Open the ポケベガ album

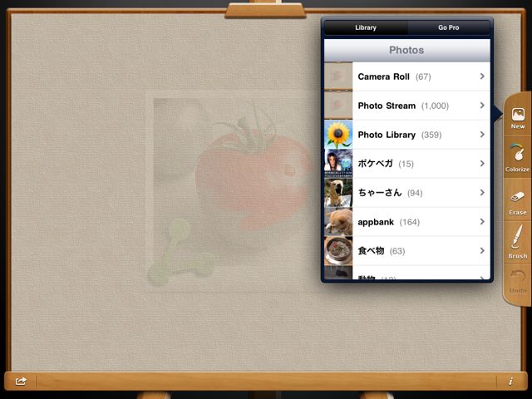coord(406,164)
